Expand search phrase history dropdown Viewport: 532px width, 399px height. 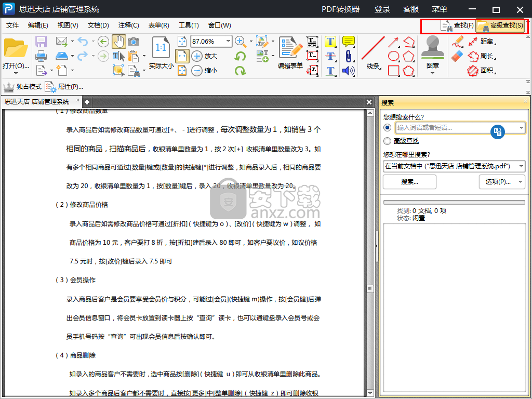tap(521, 128)
